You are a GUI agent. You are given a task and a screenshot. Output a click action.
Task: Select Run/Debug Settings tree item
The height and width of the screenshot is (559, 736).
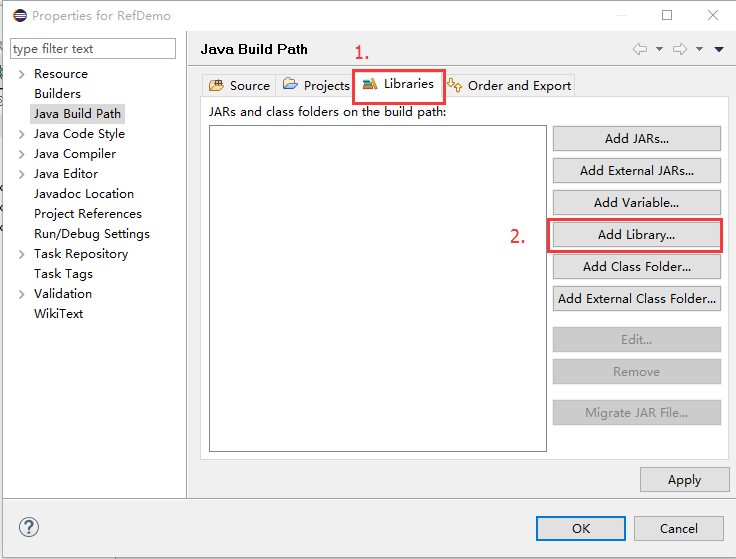[x=92, y=234]
